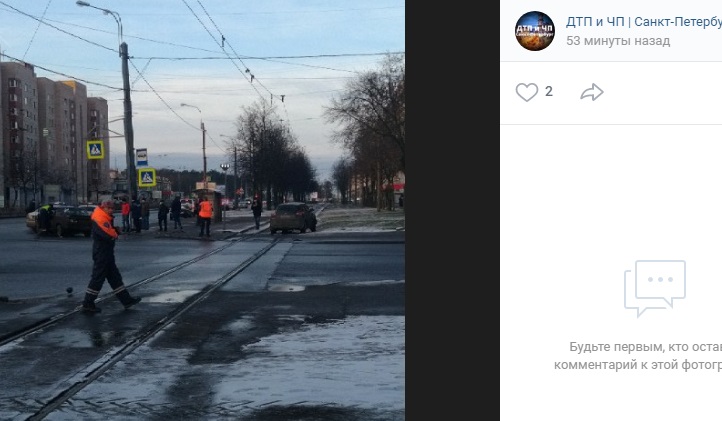722x421 pixels.
Task: Click the blue bus stop sign in photo
Action: 142,157
